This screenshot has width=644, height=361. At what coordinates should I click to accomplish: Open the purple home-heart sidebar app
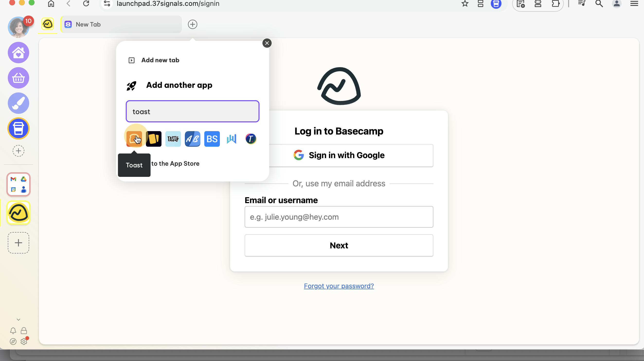click(x=18, y=53)
